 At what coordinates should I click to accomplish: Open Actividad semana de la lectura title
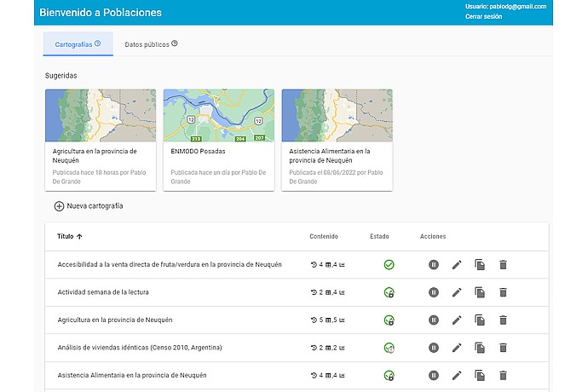(103, 292)
